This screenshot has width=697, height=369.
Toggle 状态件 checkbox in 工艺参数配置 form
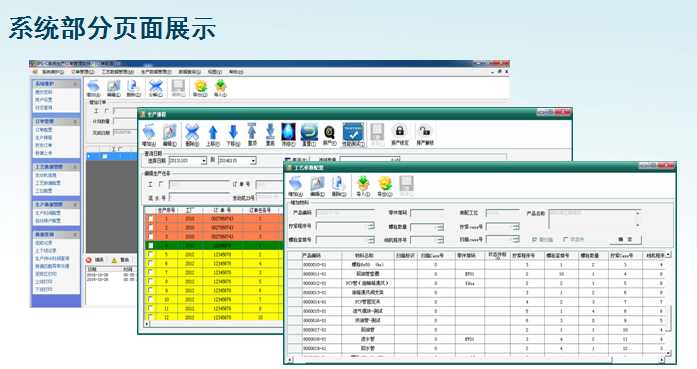tap(566, 240)
